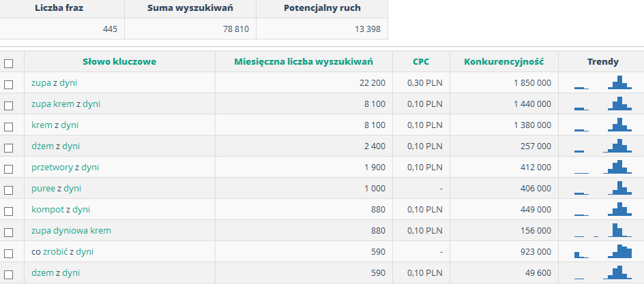Screen dimensions: 644x284
Task: Open trend chart for zupa z dyni
Action: pos(602,82)
